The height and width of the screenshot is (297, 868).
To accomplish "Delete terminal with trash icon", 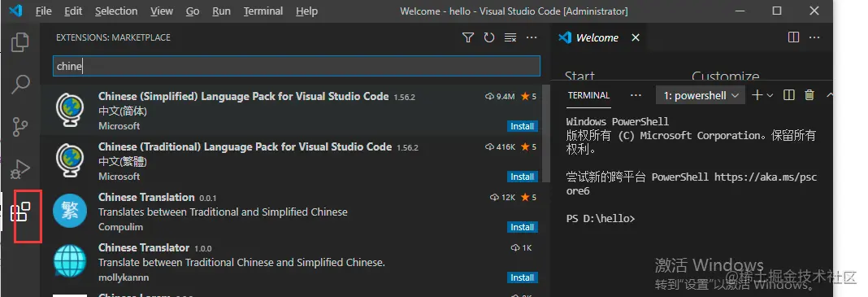I will click(x=809, y=95).
